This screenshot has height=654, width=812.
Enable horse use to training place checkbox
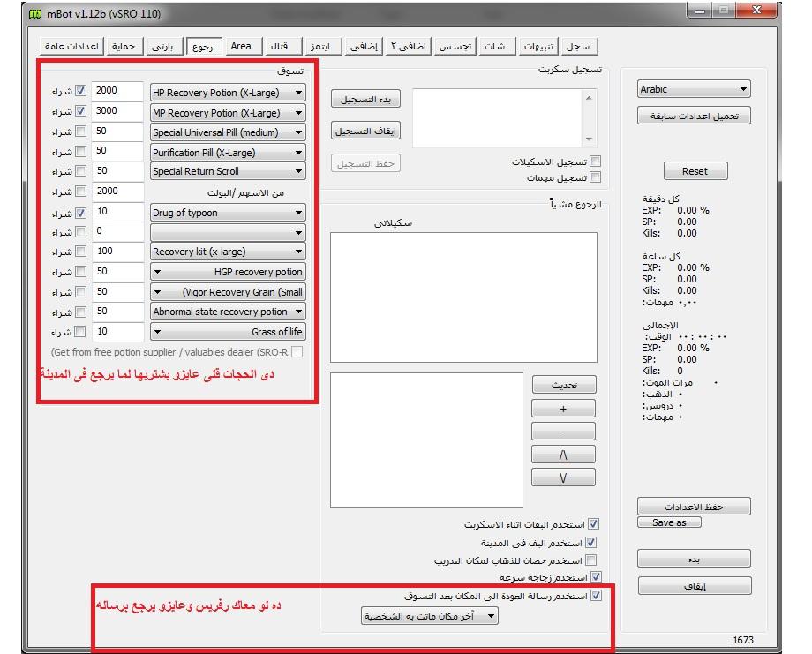(591, 560)
